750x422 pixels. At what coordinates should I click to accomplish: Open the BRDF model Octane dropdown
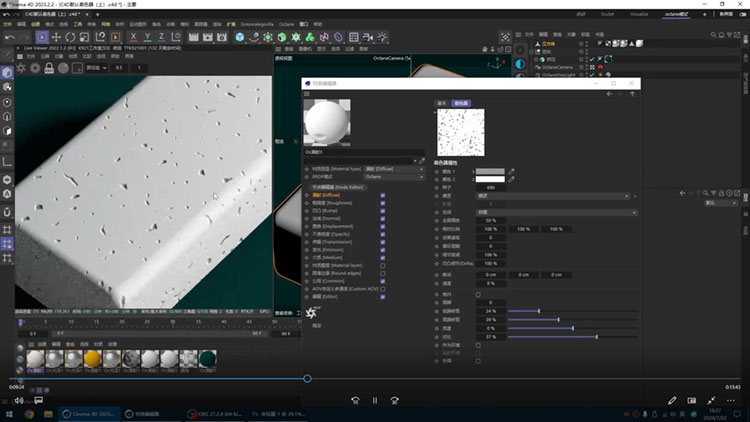[393, 176]
